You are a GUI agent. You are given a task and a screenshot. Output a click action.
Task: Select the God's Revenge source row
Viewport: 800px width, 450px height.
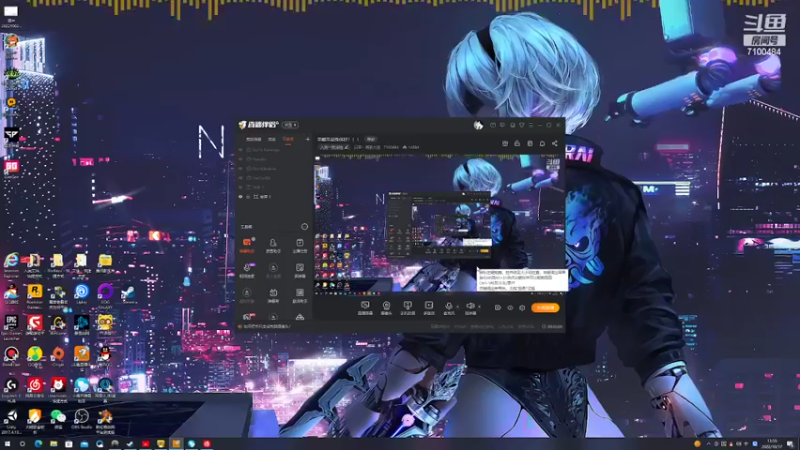274,150
